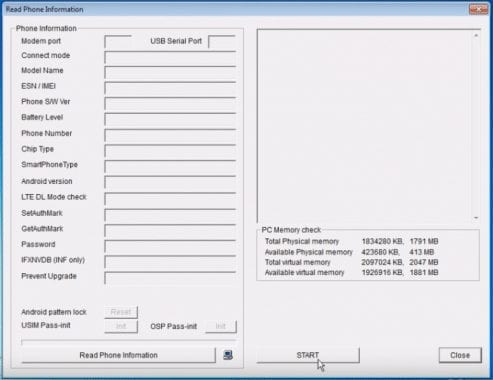Close the Read Phone Information window
Viewport: 493px width, 380px height.
478,9
